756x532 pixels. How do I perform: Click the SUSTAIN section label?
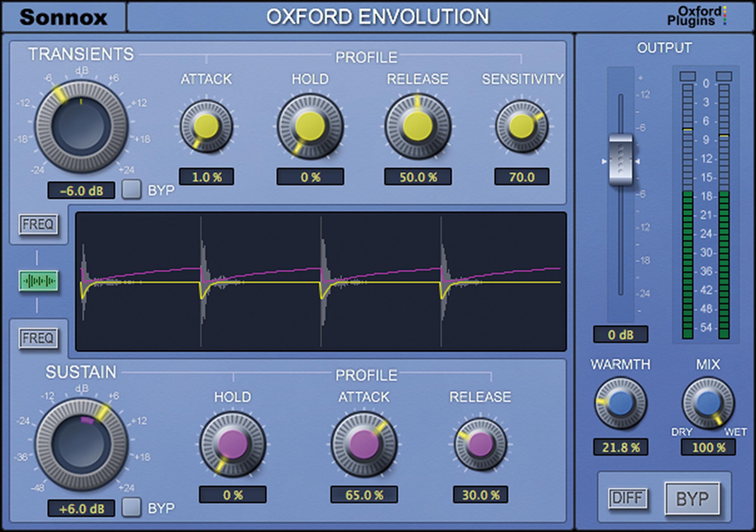[81, 372]
